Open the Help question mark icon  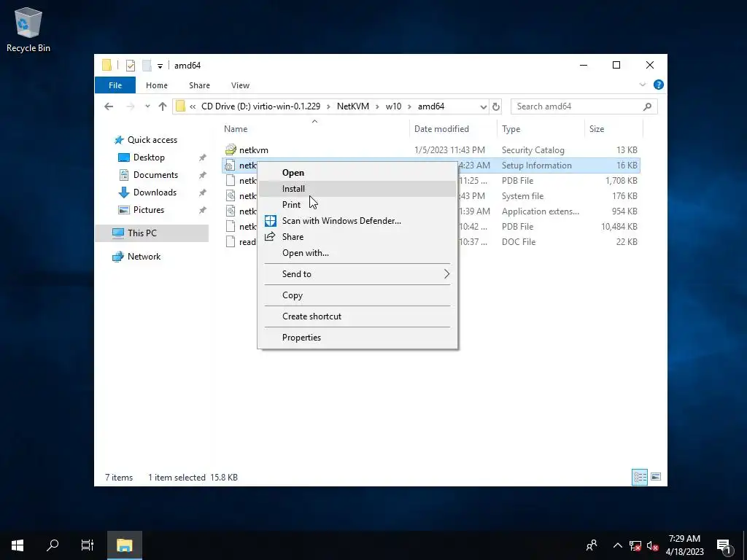pyautogui.click(x=659, y=85)
